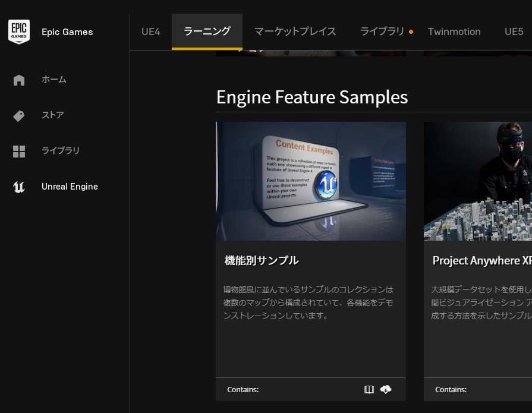Click the Contains: label on 機能別サンプル card

pos(243,390)
